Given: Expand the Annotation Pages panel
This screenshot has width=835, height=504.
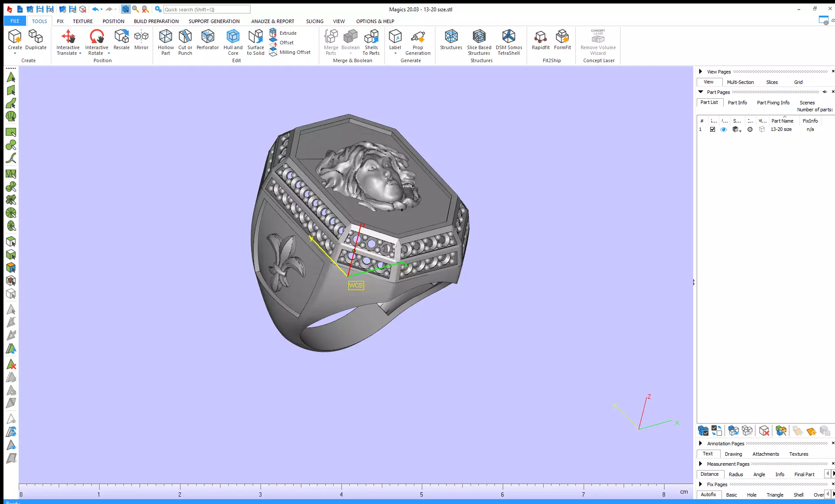Looking at the screenshot, I should [x=700, y=443].
